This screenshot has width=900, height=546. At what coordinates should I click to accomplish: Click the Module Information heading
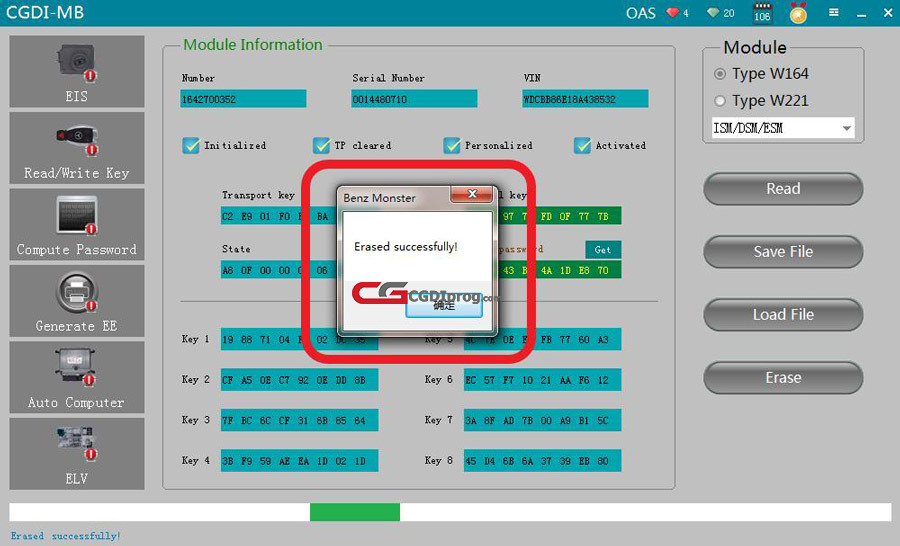coord(253,45)
